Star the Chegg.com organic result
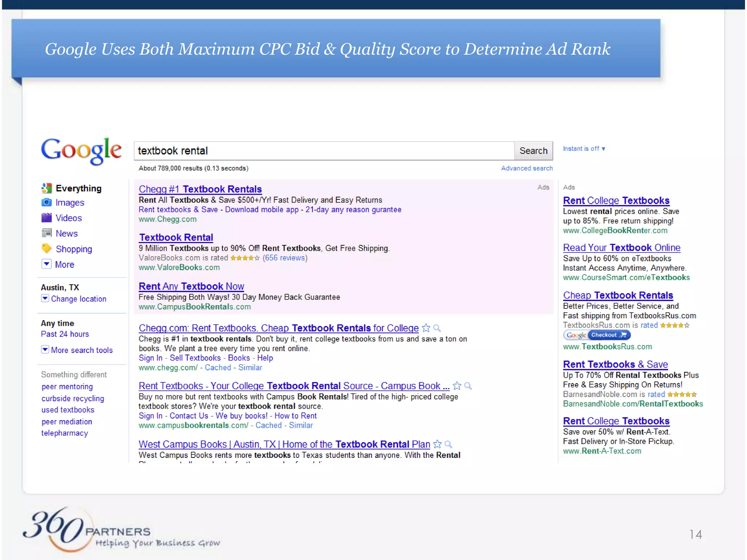 point(426,328)
